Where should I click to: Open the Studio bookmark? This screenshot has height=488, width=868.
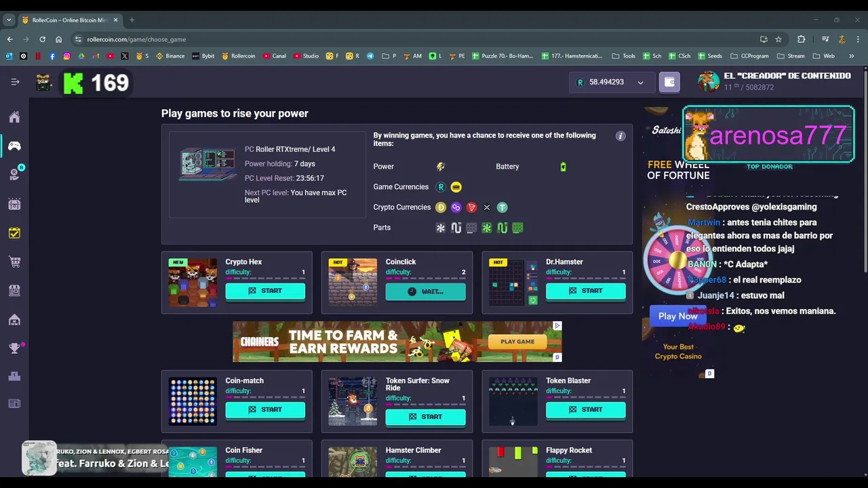coord(306,56)
